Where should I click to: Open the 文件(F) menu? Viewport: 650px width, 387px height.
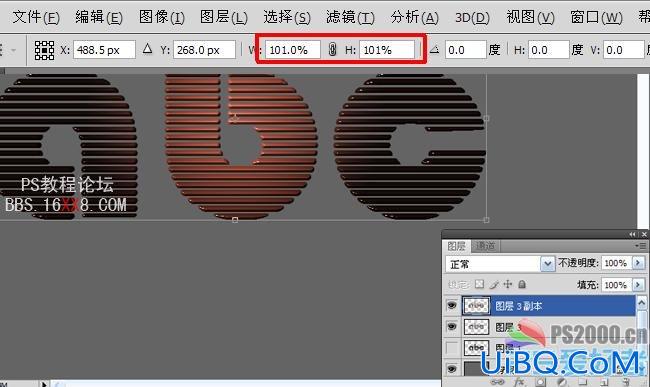point(36,17)
